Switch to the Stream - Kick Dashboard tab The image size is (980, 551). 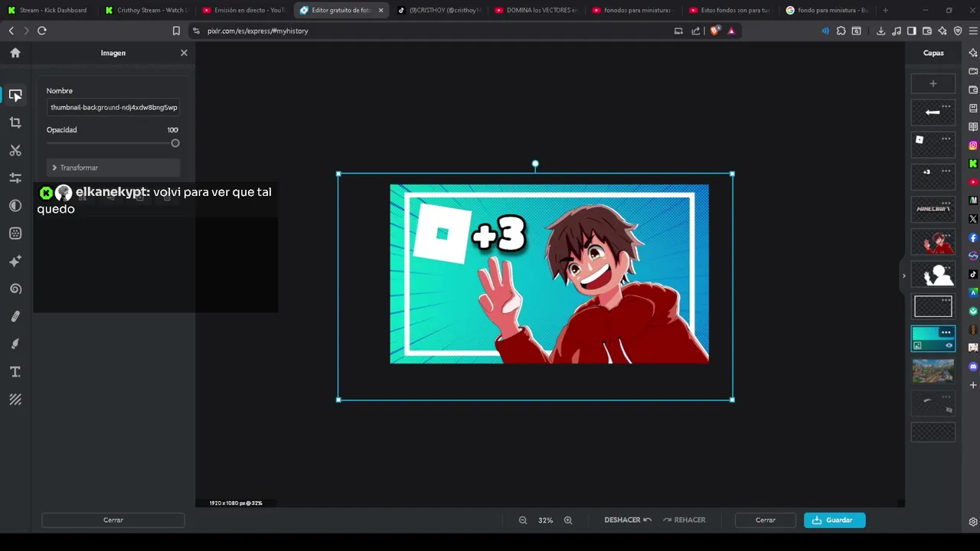click(x=50, y=10)
